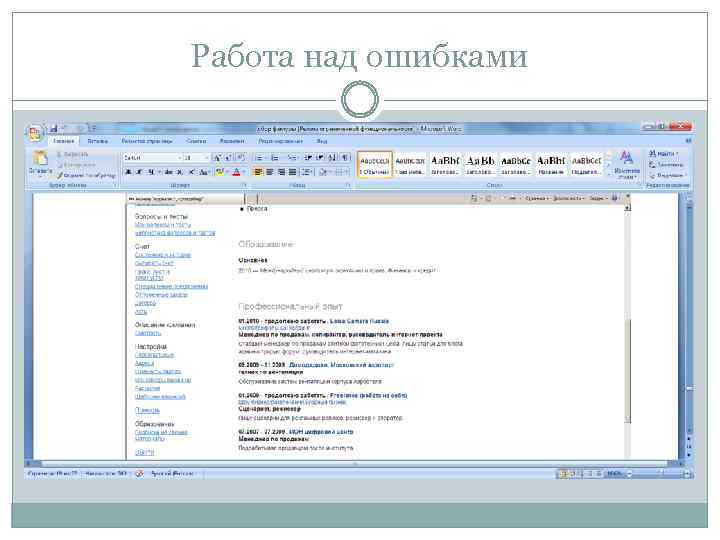Click the embedded page vertical scrollbar
This screenshot has height=540, width=720.
coord(627,331)
